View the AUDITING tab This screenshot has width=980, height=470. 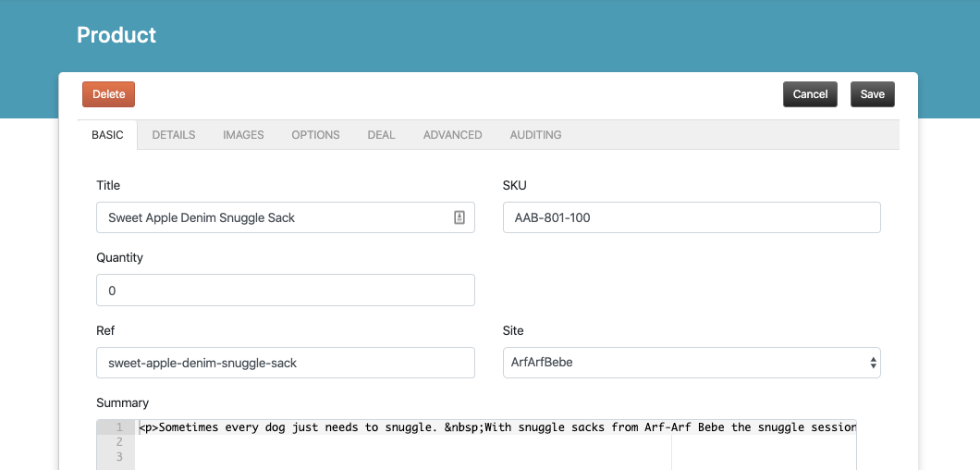coord(535,135)
